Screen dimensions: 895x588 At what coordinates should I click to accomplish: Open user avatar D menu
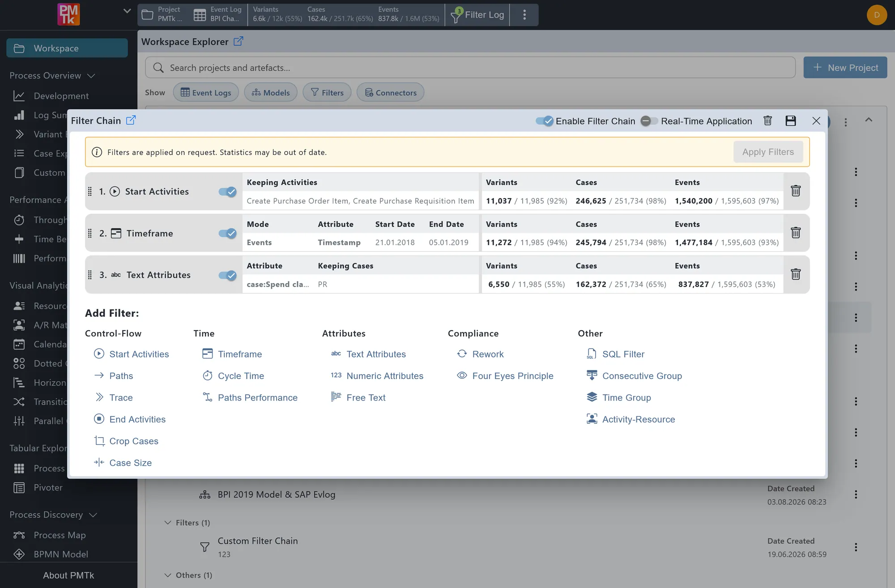click(876, 15)
